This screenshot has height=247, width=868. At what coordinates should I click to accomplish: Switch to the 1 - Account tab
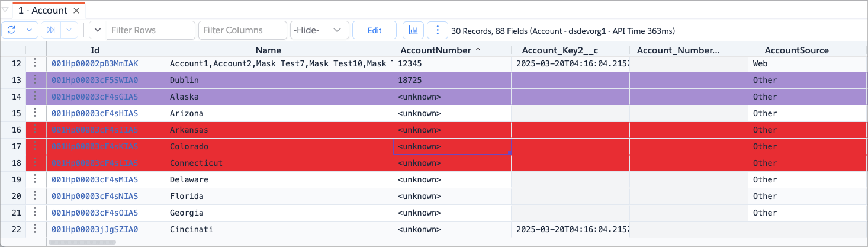click(42, 11)
